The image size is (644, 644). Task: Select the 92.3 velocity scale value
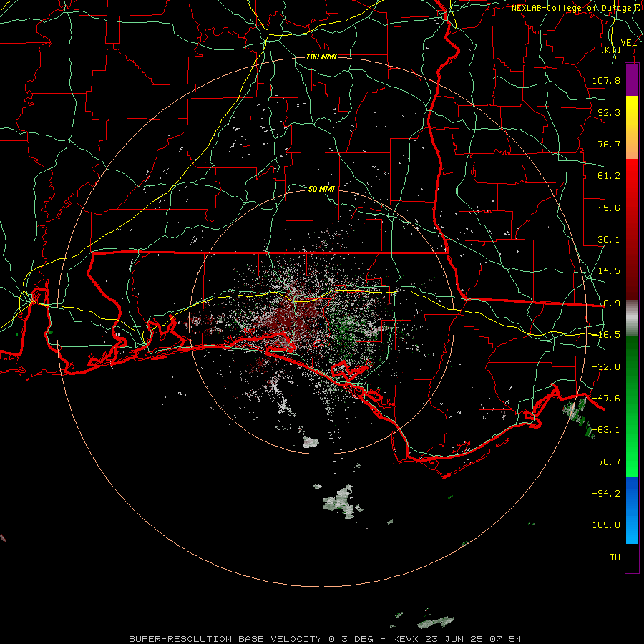tap(609, 112)
